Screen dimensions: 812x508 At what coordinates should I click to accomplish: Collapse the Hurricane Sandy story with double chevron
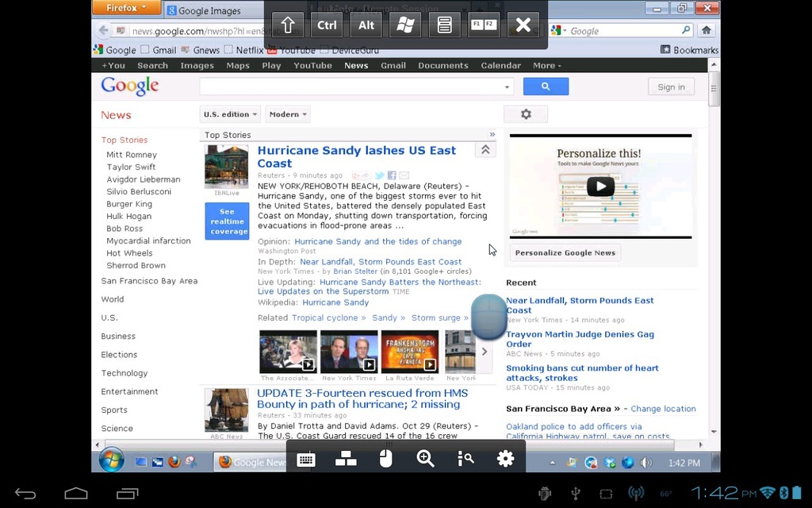(485, 150)
